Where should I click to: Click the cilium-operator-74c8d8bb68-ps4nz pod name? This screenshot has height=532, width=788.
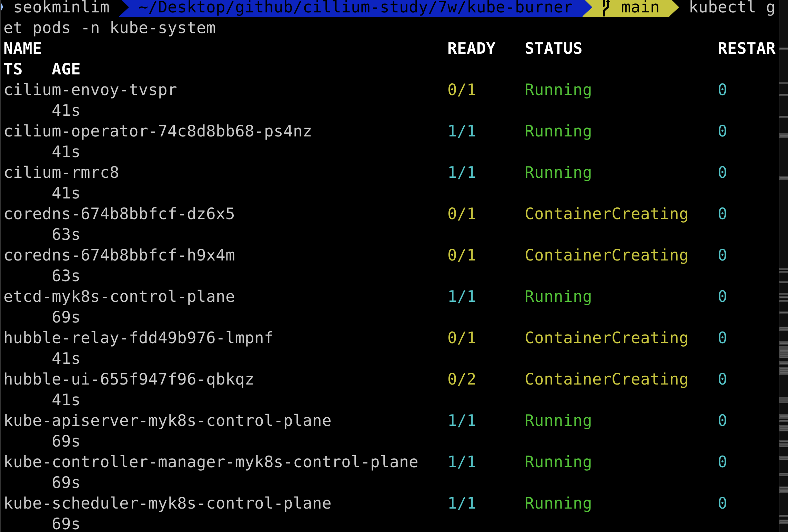(x=158, y=131)
